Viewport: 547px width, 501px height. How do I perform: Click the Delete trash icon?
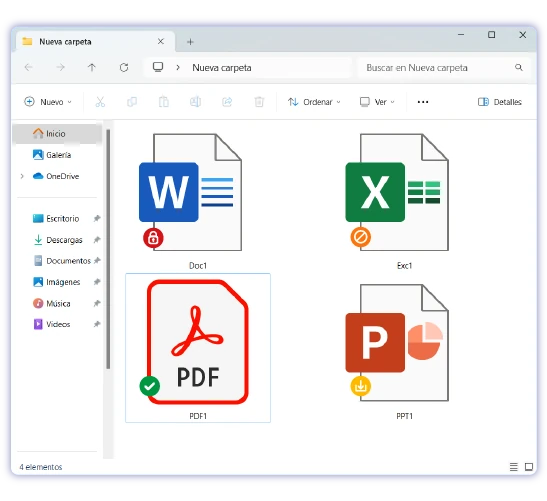pos(259,102)
